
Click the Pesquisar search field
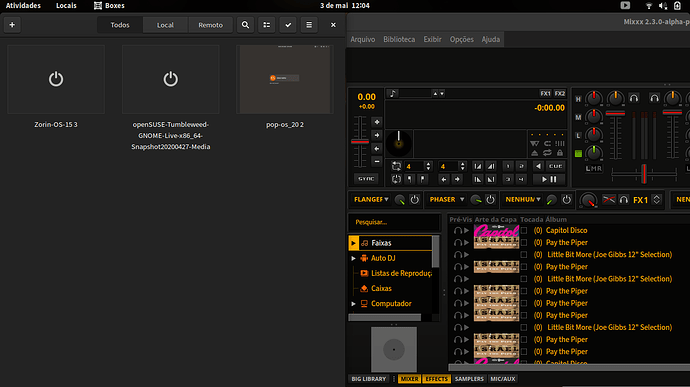tap(394, 222)
